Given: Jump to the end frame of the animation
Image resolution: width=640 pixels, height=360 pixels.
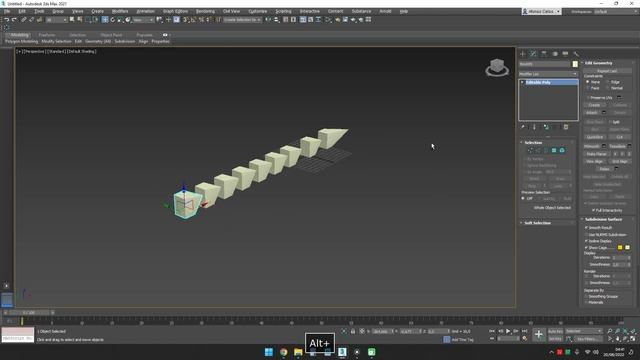Looking at the screenshot, I should 524,331.
